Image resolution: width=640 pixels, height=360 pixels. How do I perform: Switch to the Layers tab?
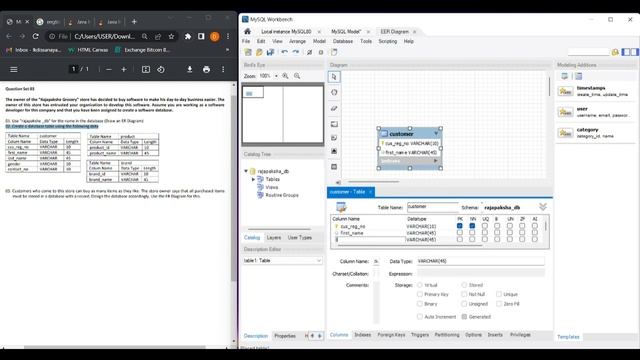273,238
